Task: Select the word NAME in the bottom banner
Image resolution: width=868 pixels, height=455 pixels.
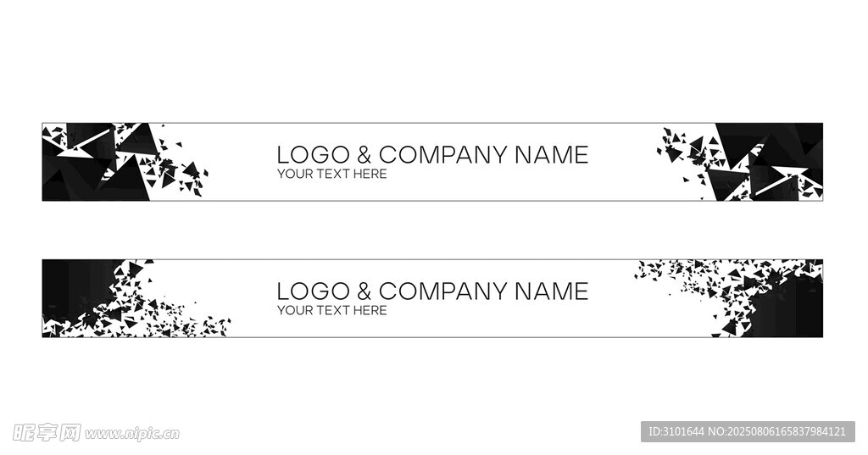Action: tap(551, 291)
